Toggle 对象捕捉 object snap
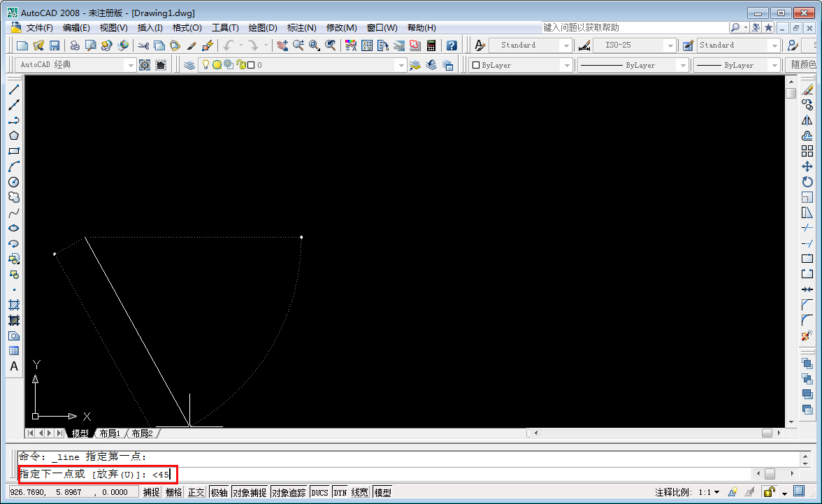 pyautogui.click(x=251, y=491)
